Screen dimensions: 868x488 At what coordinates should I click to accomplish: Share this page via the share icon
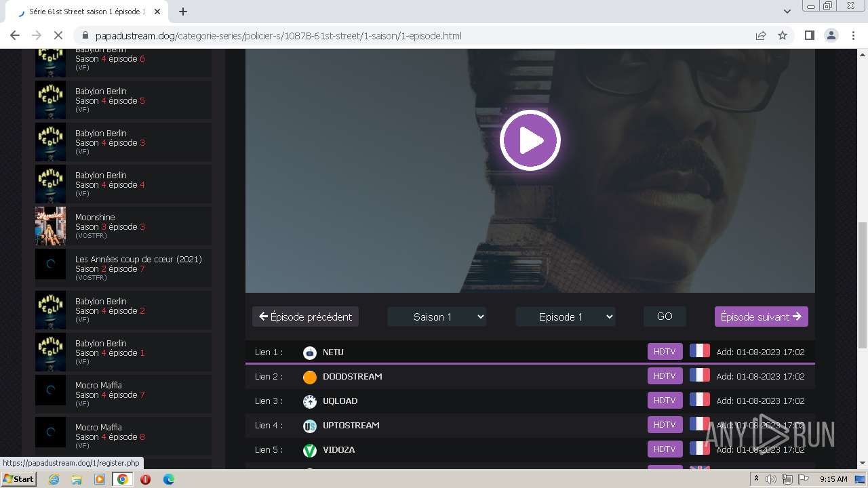tap(761, 35)
